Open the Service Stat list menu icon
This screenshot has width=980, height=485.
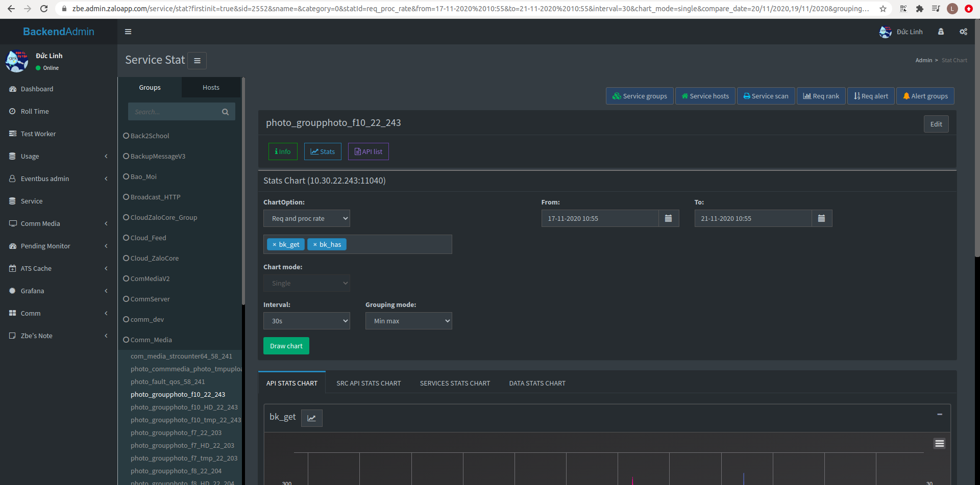point(197,61)
